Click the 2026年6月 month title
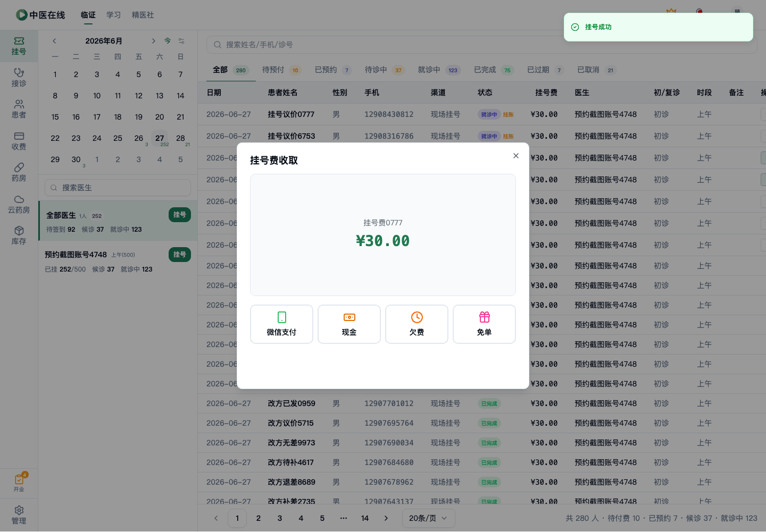Image resolution: width=766 pixels, height=532 pixels. coord(104,41)
